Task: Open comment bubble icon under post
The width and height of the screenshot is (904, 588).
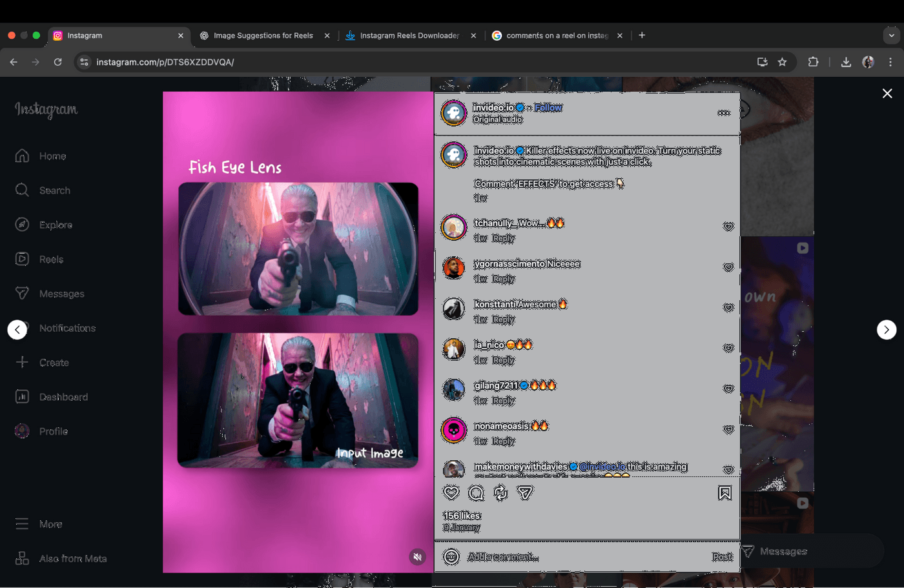Action: pos(476,493)
